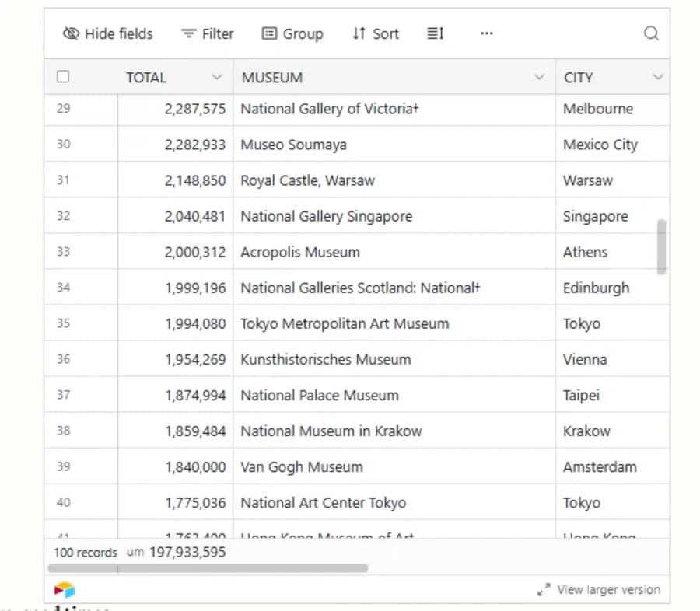Click the Melbourne city cell
This screenshot has height=611, width=700.
(x=613, y=109)
